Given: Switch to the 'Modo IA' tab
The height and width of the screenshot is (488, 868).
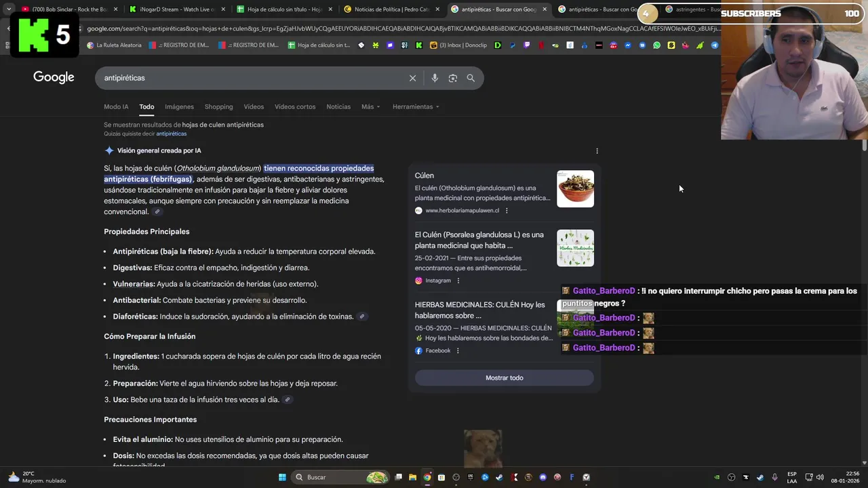Looking at the screenshot, I should 116,107.
